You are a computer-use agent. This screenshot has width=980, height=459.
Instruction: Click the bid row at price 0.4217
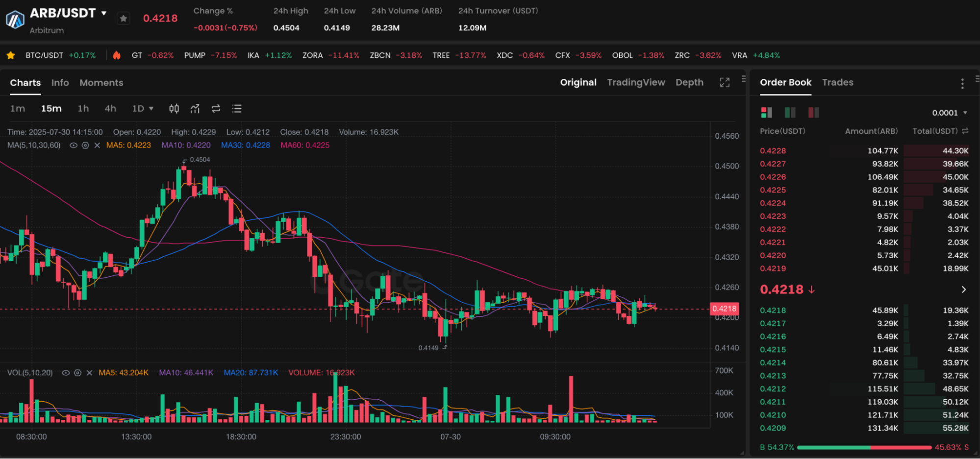pyautogui.click(x=864, y=323)
